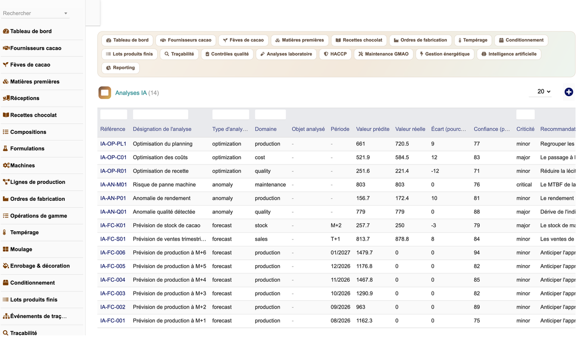Click the Machines gears icon in sidebar

[6, 166]
